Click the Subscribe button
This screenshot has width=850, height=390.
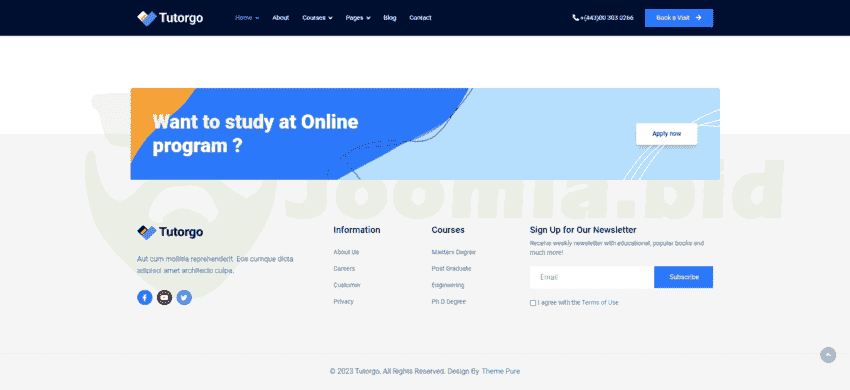click(x=684, y=277)
